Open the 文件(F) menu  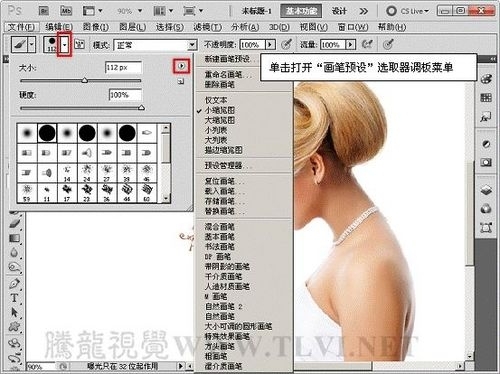[x=21, y=27]
